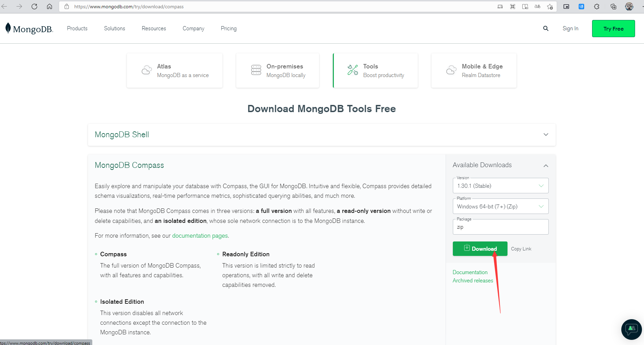Open Archived releases link
644x345 pixels.
[x=473, y=281]
